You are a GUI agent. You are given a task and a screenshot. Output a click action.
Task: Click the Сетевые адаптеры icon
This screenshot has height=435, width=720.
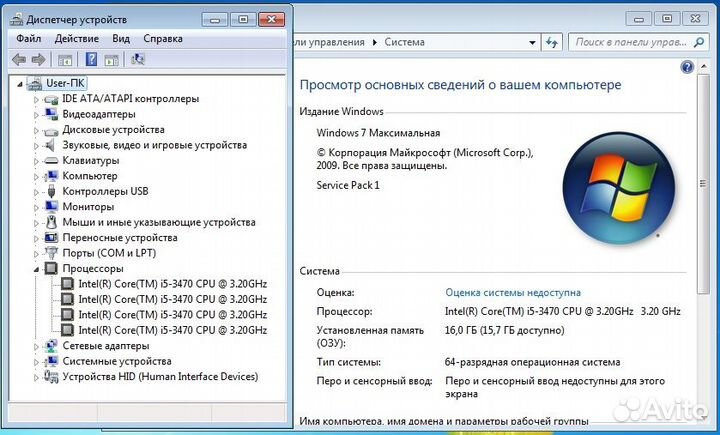(51, 346)
